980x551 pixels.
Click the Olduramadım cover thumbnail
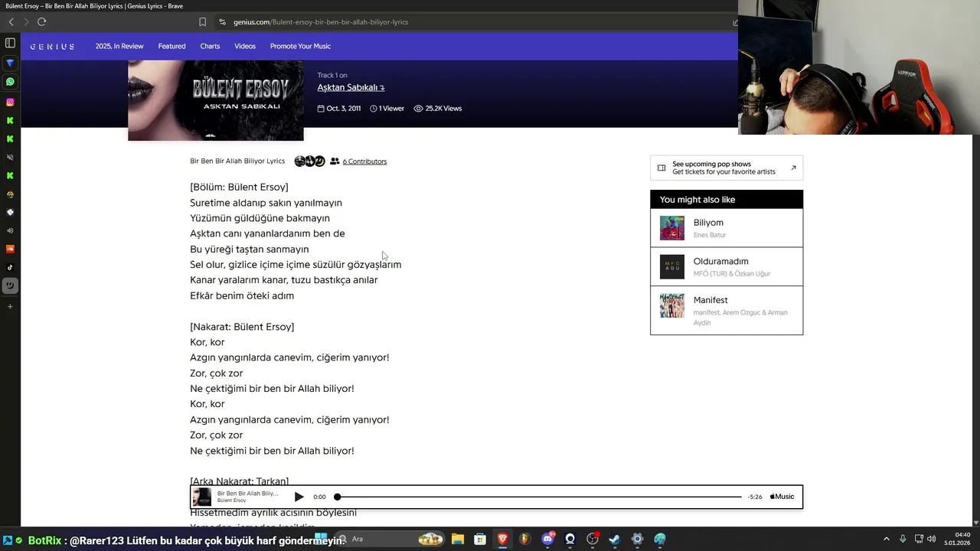point(672,266)
